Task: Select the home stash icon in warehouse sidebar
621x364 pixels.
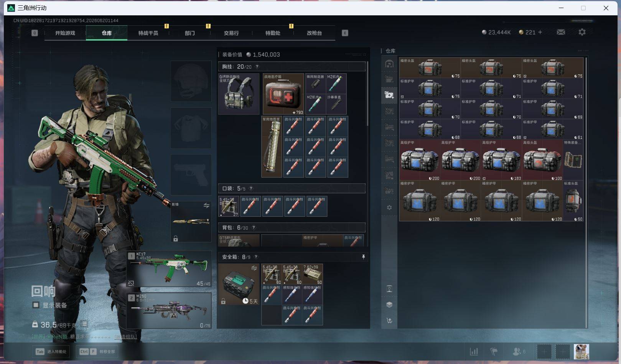Action: click(389, 64)
